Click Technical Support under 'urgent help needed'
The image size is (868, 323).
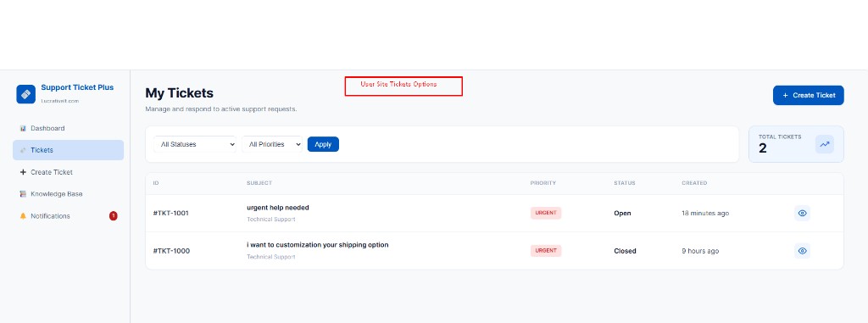271,220
